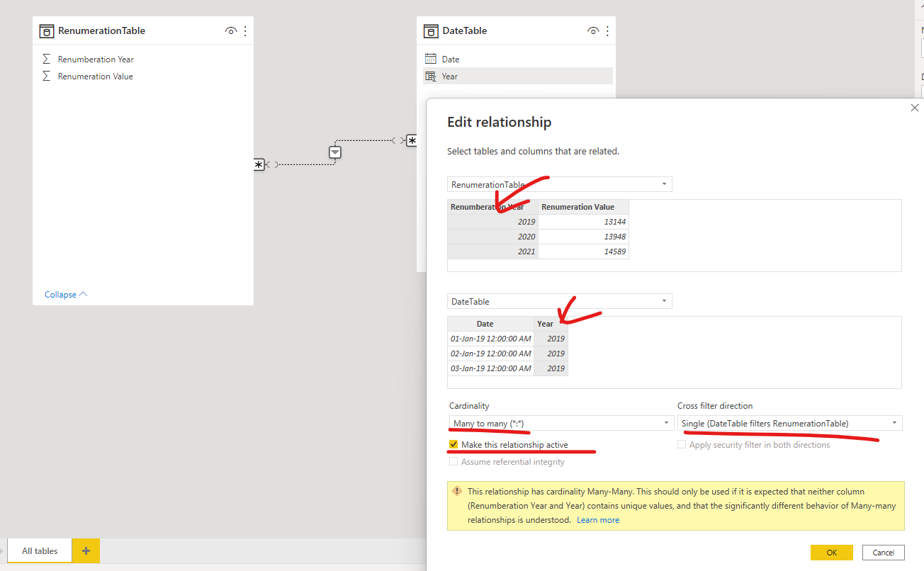This screenshot has width=924, height=571.
Task: Click the 01-Jan-19 12:00:00 AM date cell
Action: coord(490,339)
